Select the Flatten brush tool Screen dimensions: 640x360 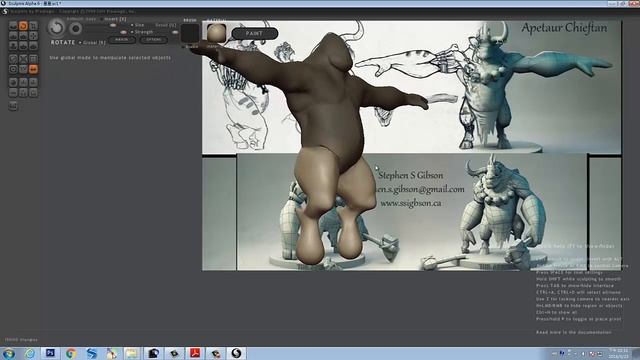(x=23, y=36)
